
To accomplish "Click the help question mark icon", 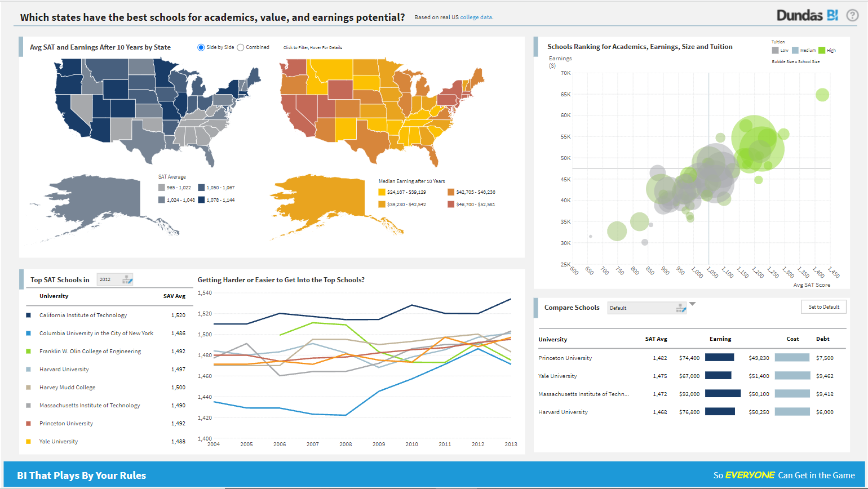I will [852, 16].
